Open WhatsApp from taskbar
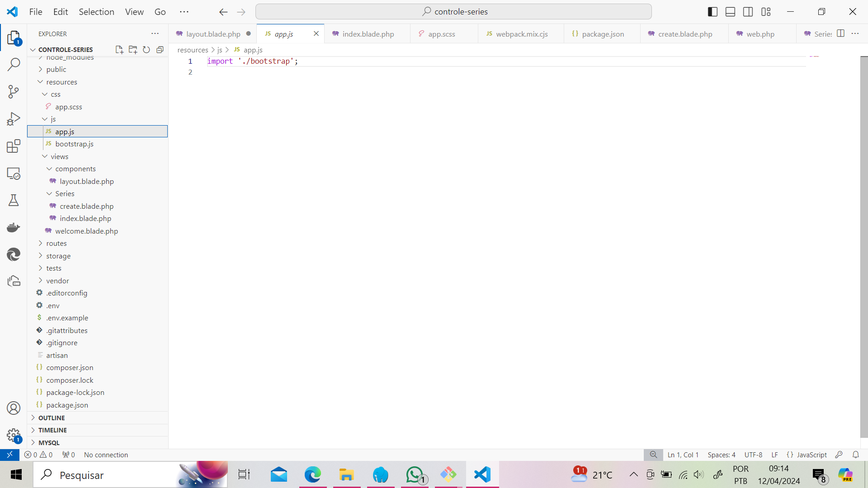The height and width of the screenshot is (488, 868). [x=415, y=474]
